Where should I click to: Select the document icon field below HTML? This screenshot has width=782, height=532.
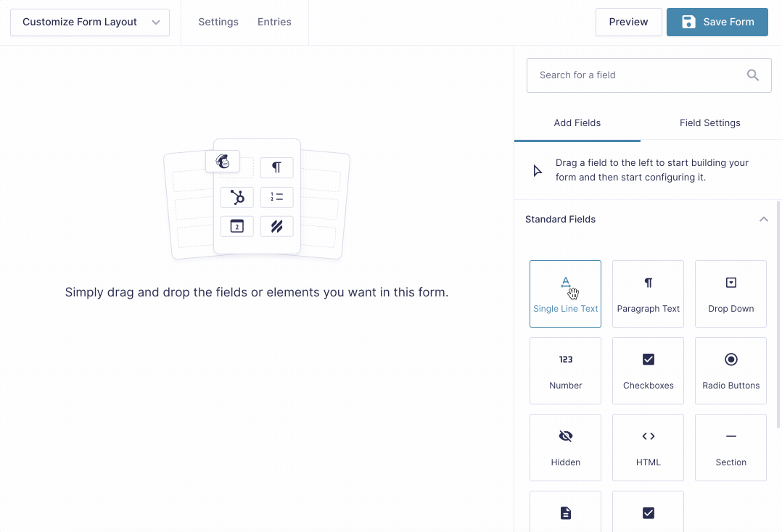(x=565, y=512)
